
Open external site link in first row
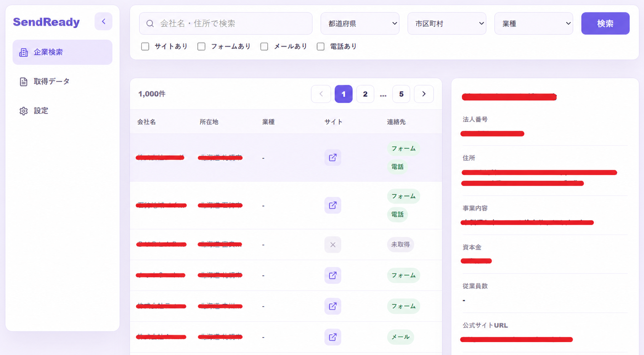(332, 157)
